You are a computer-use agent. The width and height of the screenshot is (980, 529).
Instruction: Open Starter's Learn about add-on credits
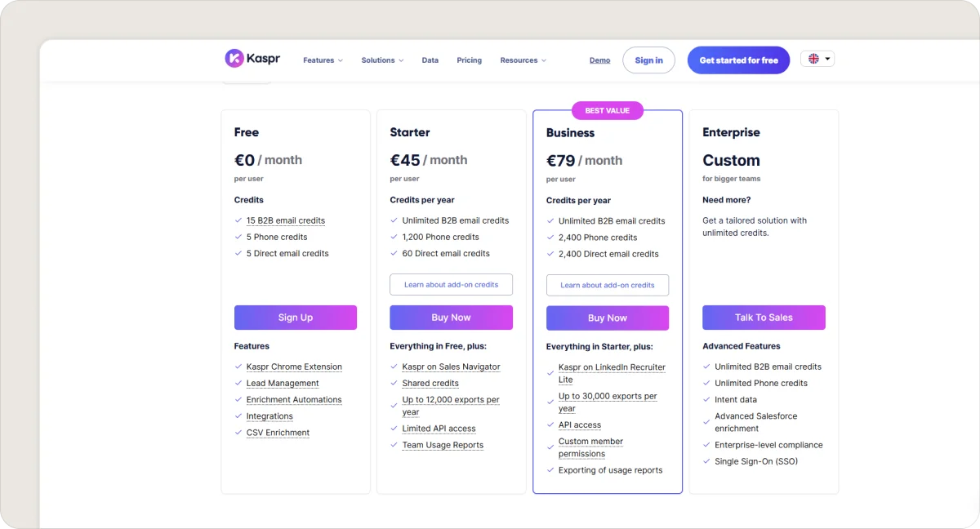coord(451,285)
